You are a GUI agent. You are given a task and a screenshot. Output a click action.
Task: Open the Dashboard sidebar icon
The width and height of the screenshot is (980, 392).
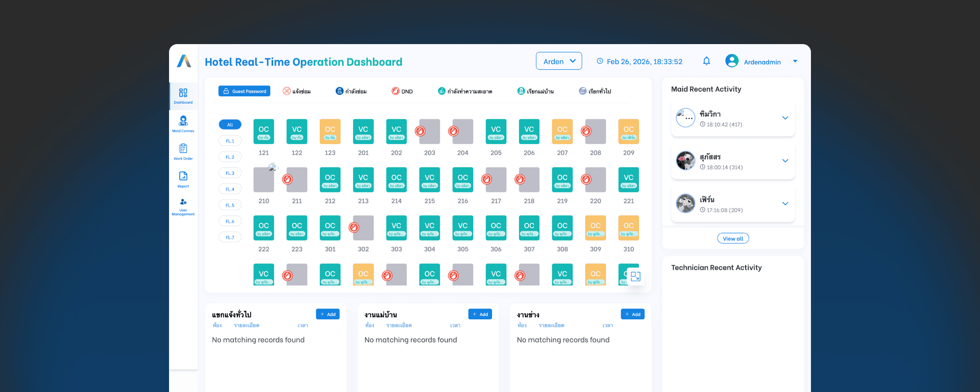point(183,96)
